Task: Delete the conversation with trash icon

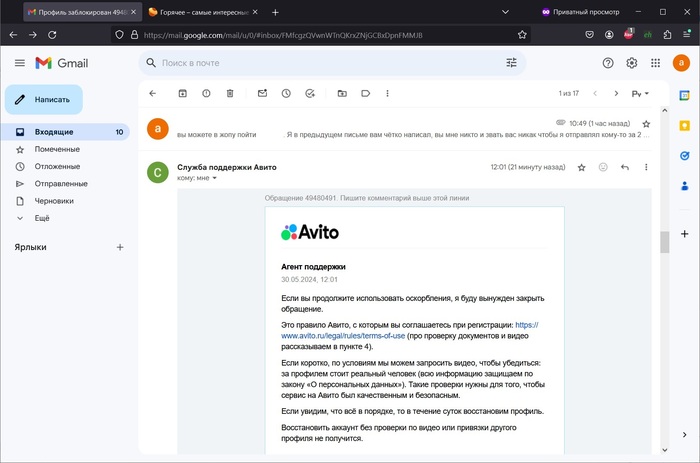Action: click(x=230, y=93)
